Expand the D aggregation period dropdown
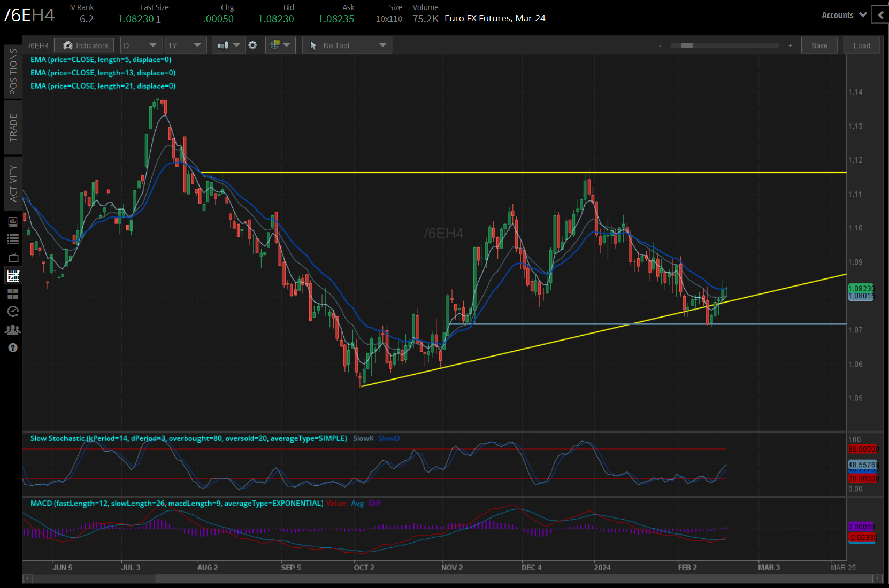The image size is (889, 588). click(x=141, y=45)
